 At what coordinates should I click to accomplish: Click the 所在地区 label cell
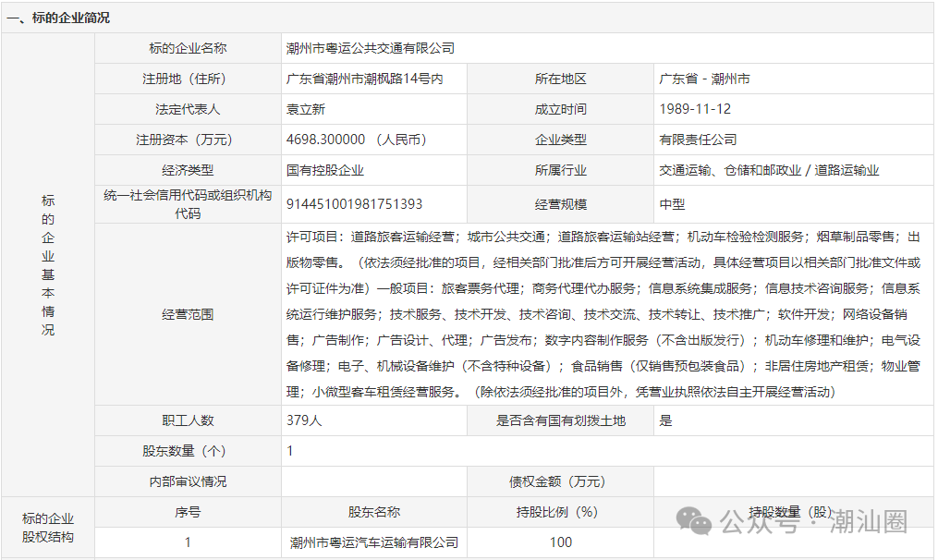pos(561,79)
